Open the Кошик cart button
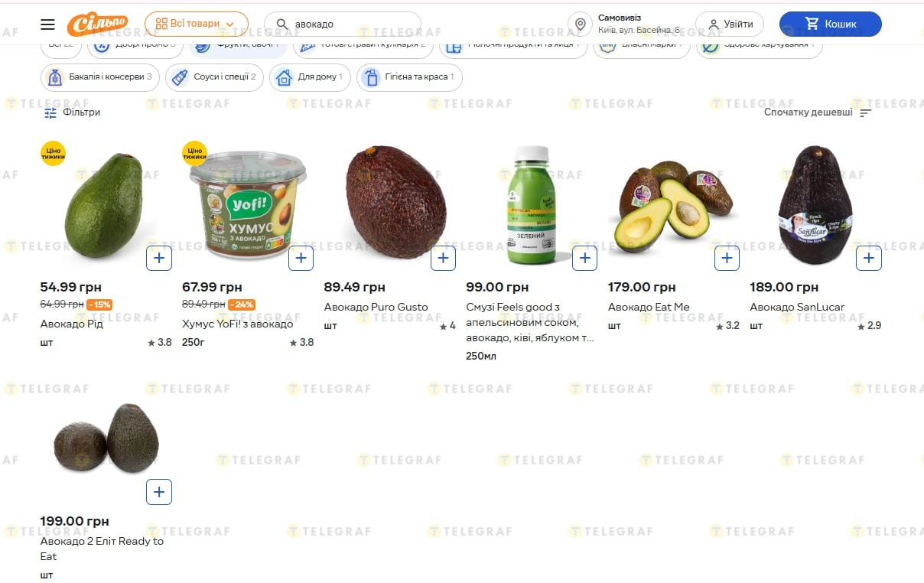This screenshot has width=924, height=583. pyautogui.click(x=831, y=24)
